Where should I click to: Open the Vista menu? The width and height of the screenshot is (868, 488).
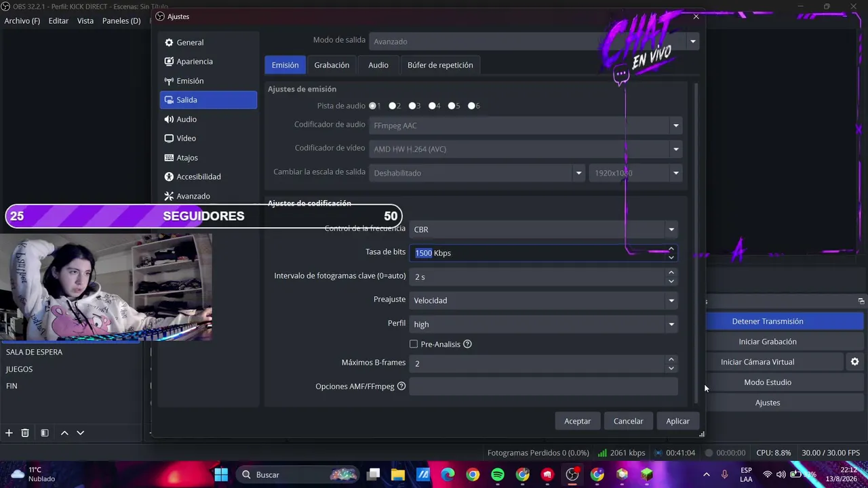pos(85,21)
